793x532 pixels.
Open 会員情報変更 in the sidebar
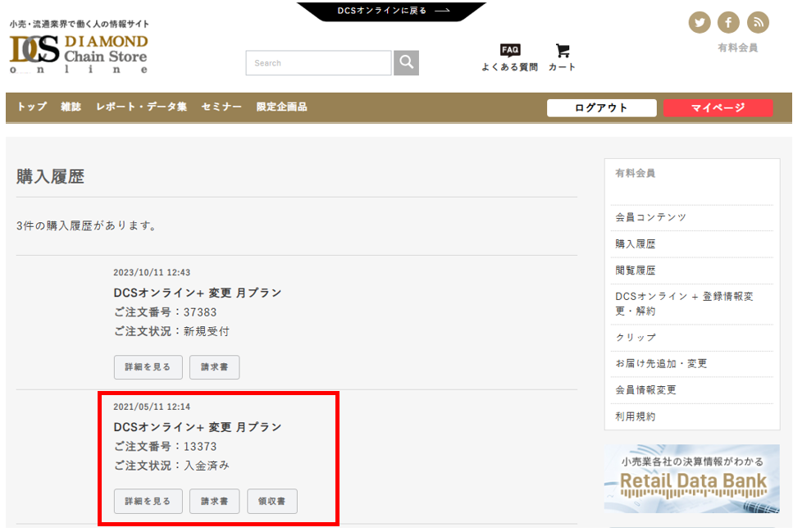pyautogui.click(x=645, y=390)
